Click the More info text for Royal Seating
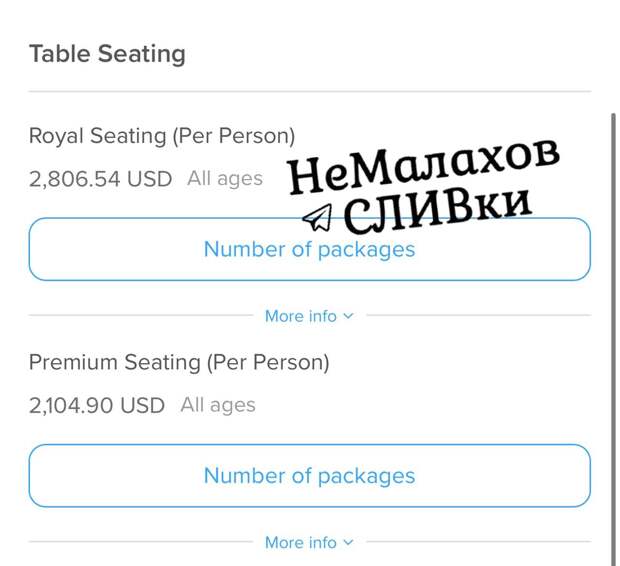Screen dimensions: 620x566 click(x=301, y=316)
